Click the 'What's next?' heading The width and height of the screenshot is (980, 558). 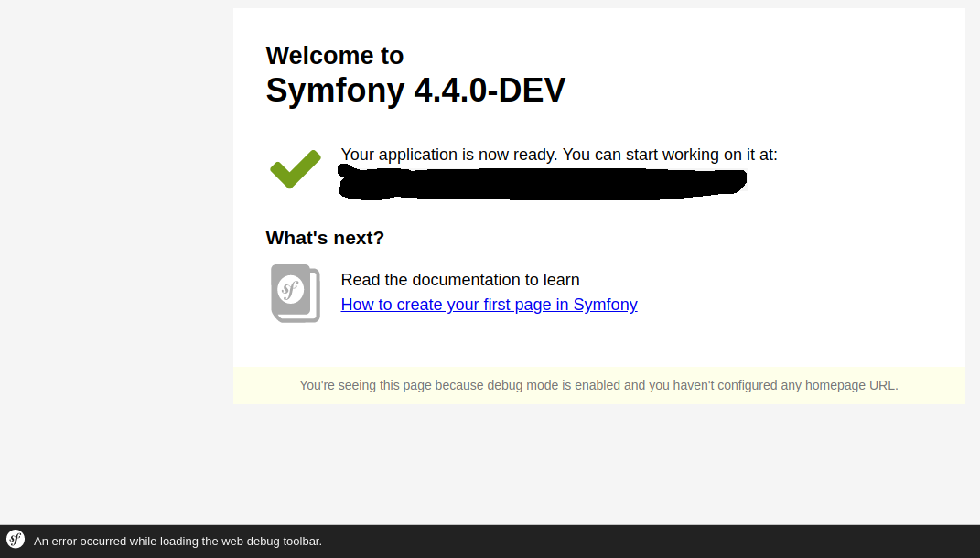325,238
